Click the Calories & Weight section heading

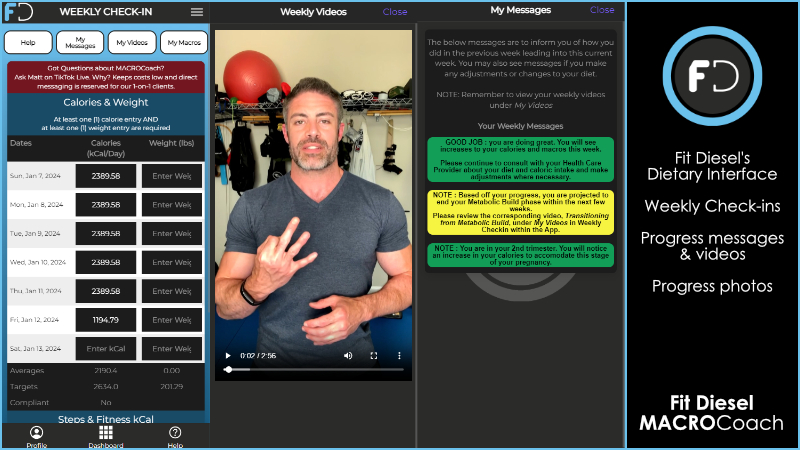click(106, 103)
